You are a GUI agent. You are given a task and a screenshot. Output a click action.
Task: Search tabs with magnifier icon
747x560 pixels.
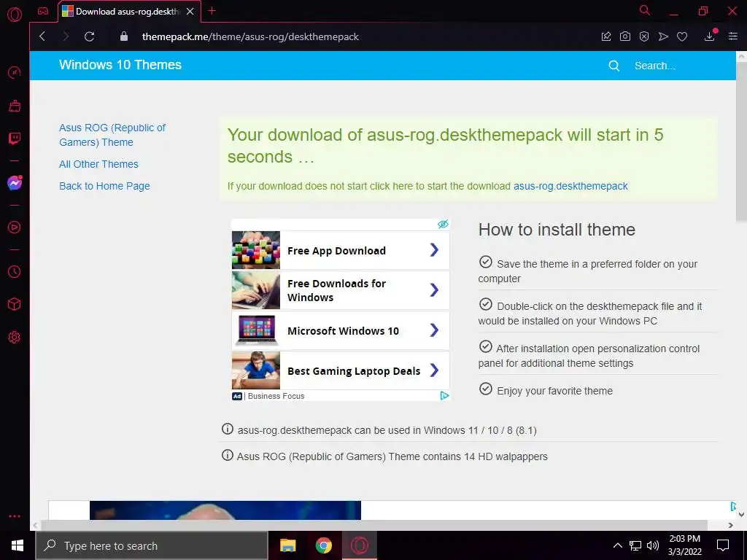click(645, 10)
